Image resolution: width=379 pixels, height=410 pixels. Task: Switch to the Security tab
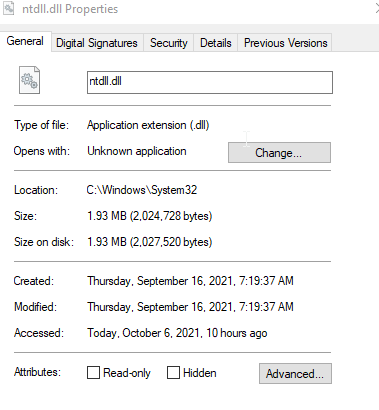[x=169, y=43]
